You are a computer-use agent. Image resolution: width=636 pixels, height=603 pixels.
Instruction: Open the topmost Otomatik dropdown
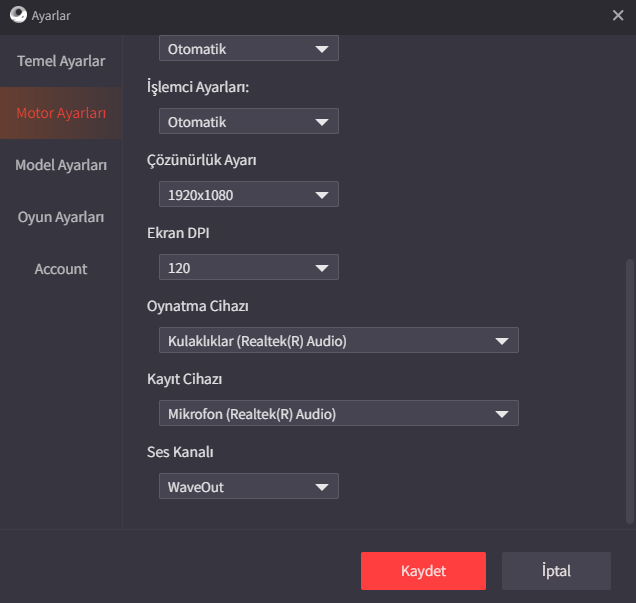pos(248,49)
